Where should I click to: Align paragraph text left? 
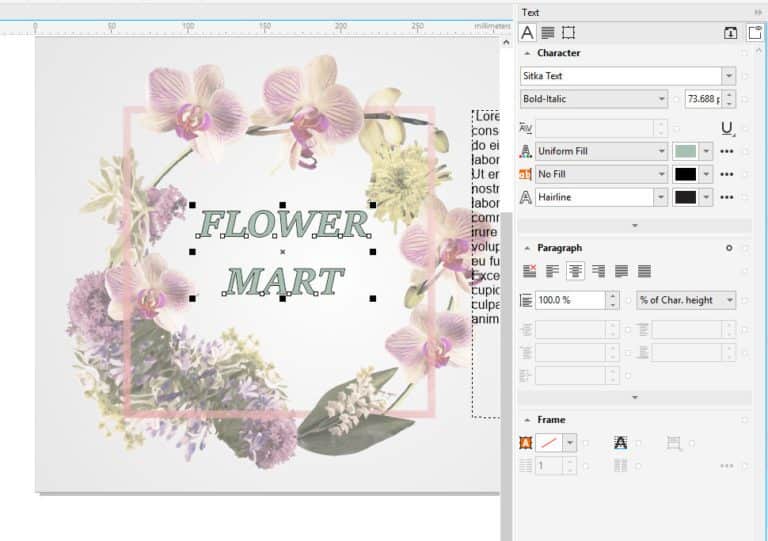click(553, 271)
